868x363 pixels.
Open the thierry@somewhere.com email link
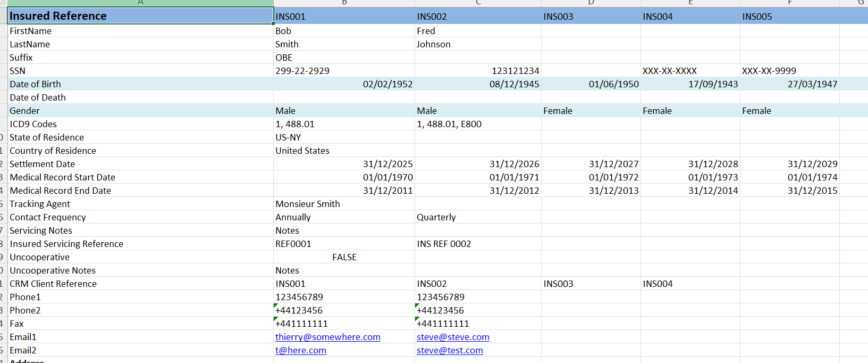pyautogui.click(x=327, y=337)
